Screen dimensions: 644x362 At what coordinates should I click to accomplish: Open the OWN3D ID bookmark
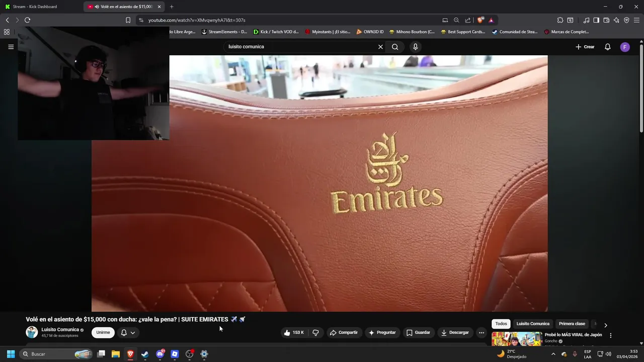click(370, 32)
